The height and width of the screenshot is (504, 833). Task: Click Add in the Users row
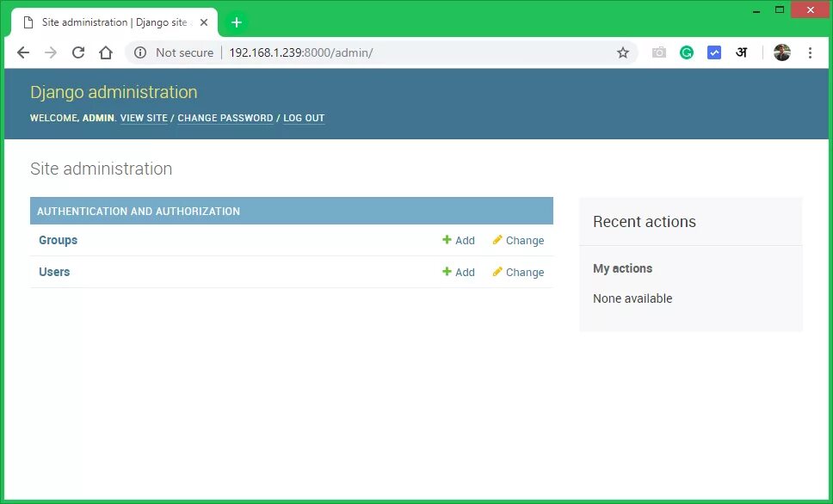tap(459, 272)
